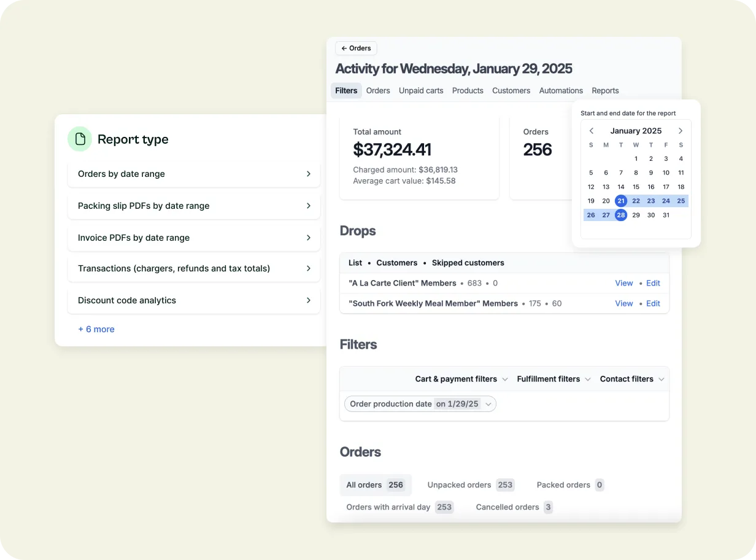Advance the calendar to February 2025
The image size is (756, 560).
click(x=681, y=131)
